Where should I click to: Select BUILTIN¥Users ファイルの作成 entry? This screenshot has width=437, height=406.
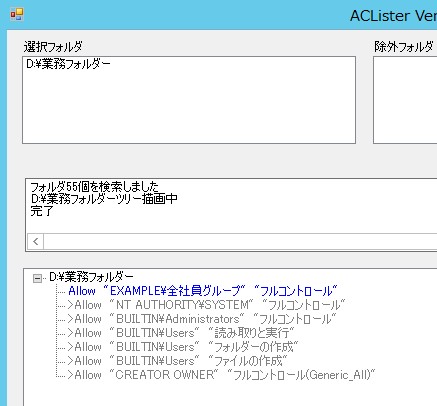[x=177, y=361]
